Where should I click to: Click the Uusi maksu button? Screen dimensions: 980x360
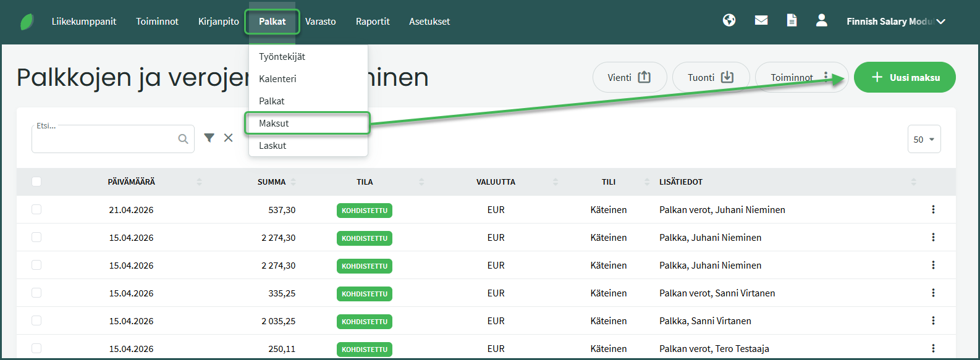pos(905,77)
